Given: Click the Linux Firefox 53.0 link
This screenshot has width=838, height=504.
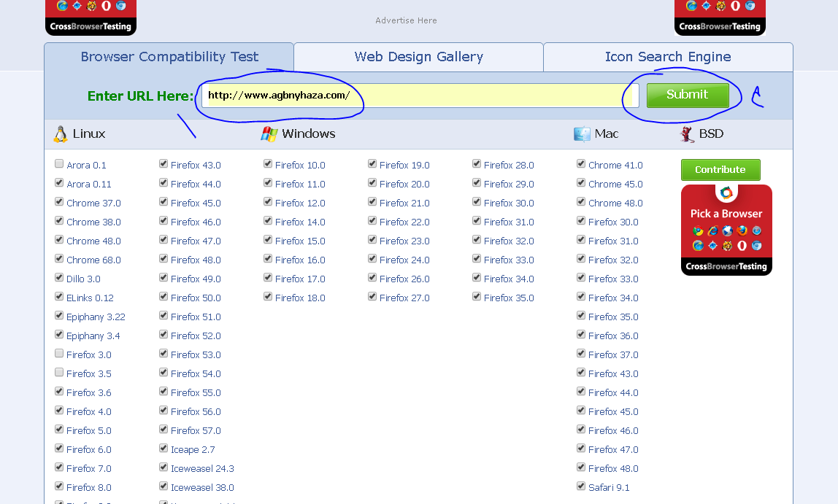Looking at the screenshot, I should click(196, 355).
